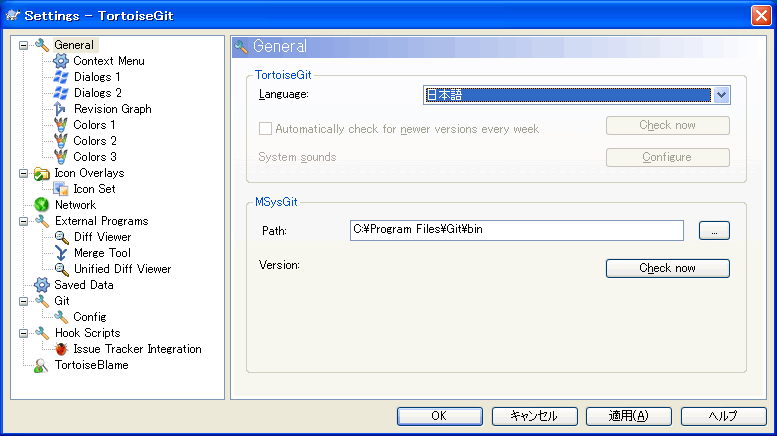The width and height of the screenshot is (777, 436).
Task: Click the Unified Diff Viewer magnifier icon
Action: pyautogui.click(x=60, y=269)
